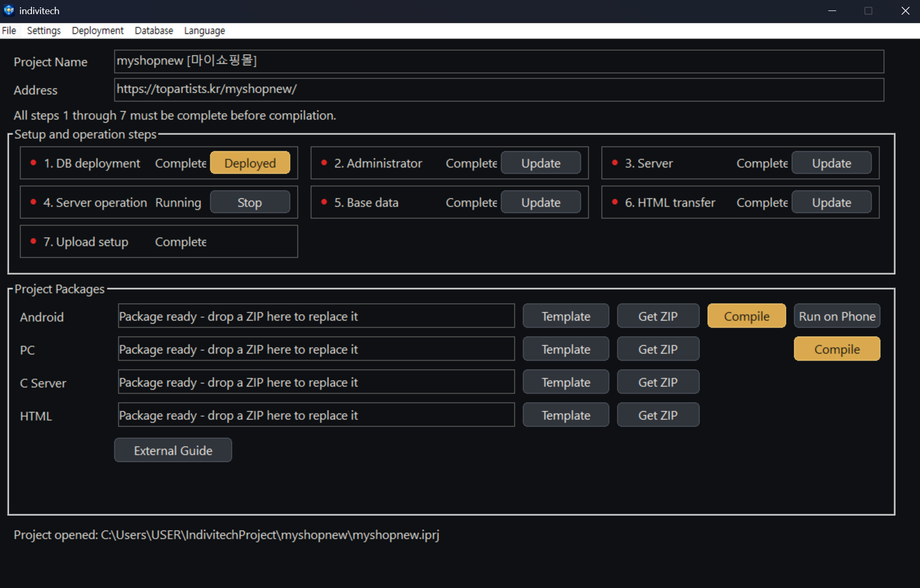Get ZIP for the PC package
Image resolution: width=920 pixels, height=588 pixels.
[658, 349]
